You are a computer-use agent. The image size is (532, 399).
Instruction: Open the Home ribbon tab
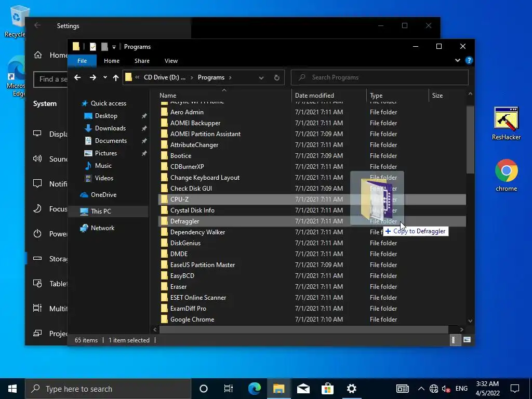[x=112, y=61]
